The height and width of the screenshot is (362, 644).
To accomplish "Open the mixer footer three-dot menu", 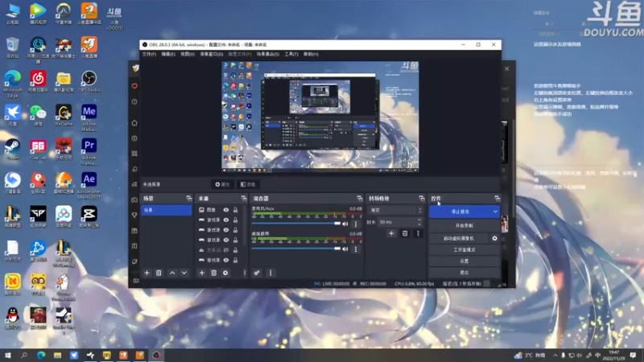I will [270, 273].
